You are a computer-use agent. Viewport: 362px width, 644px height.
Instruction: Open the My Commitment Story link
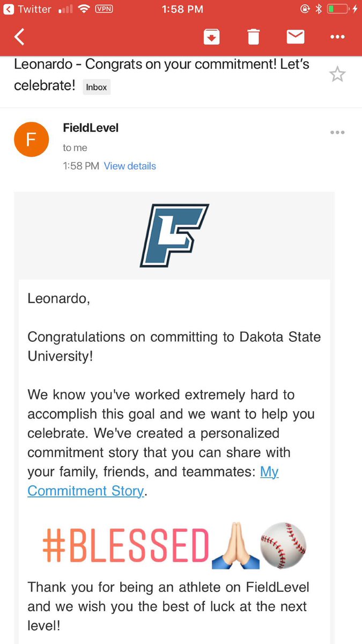(153, 481)
